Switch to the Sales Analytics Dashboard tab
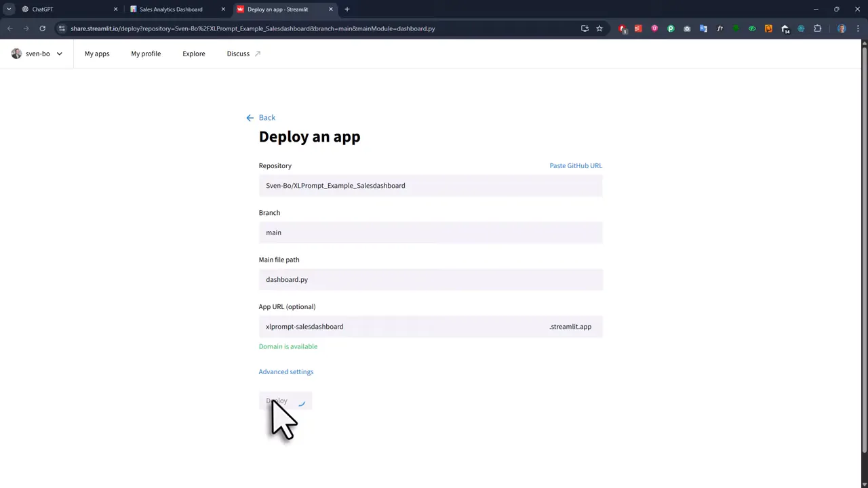The height and width of the screenshot is (488, 868). 171,9
